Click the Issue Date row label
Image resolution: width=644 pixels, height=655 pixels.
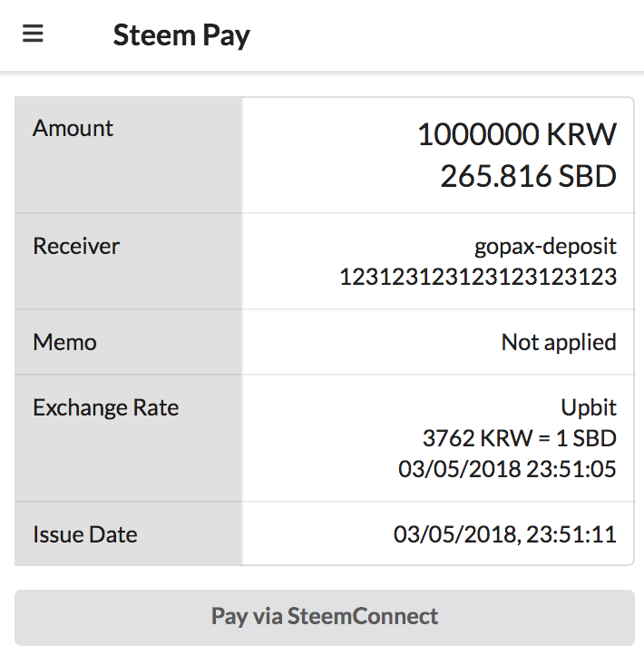click(85, 534)
